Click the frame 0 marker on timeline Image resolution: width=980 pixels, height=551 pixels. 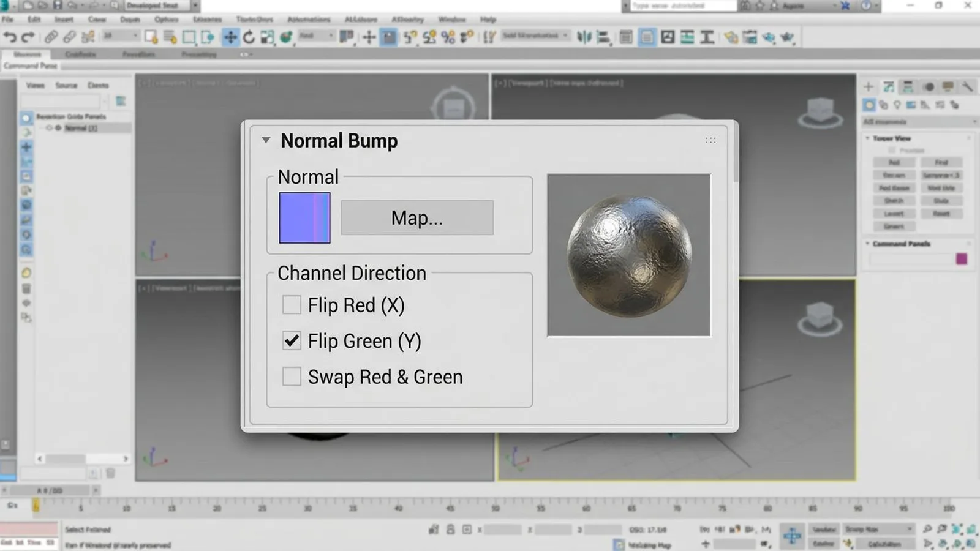click(36, 505)
